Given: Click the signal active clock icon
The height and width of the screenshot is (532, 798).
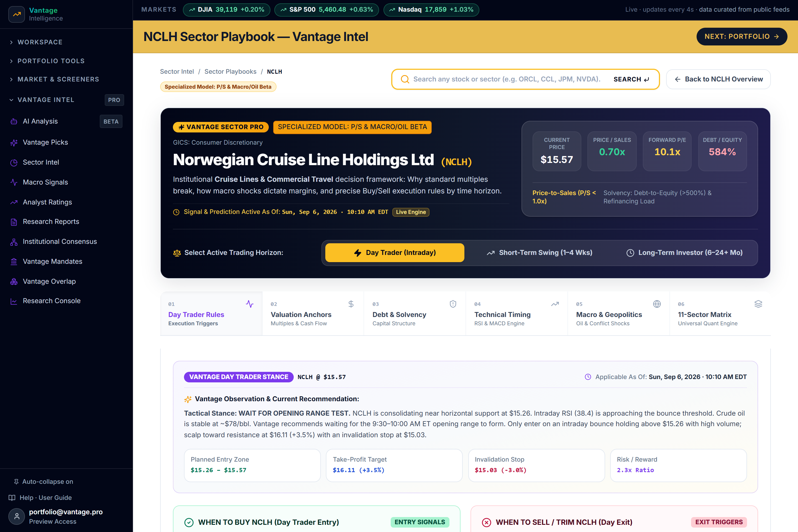Looking at the screenshot, I should pyautogui.click(x=176, y=213).
